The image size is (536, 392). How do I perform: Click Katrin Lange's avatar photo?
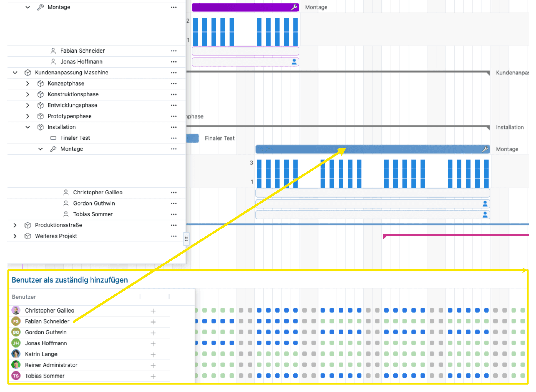16,354
